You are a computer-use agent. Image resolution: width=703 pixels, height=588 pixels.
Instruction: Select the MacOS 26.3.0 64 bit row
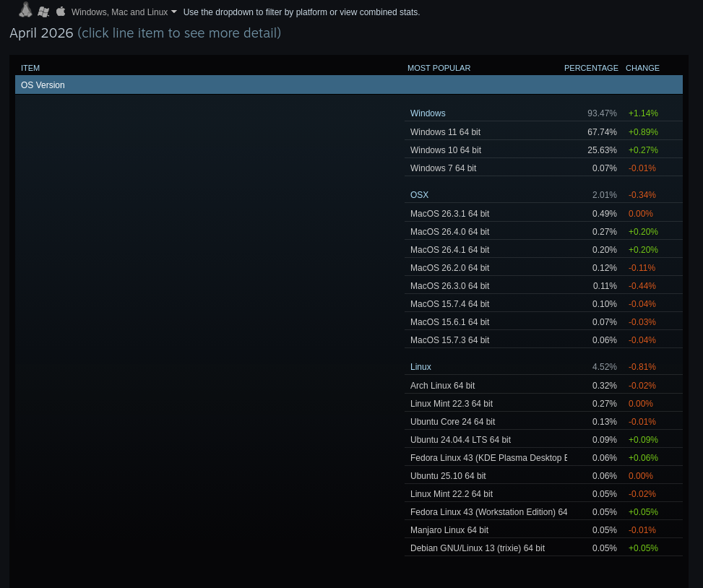(543, 285)
